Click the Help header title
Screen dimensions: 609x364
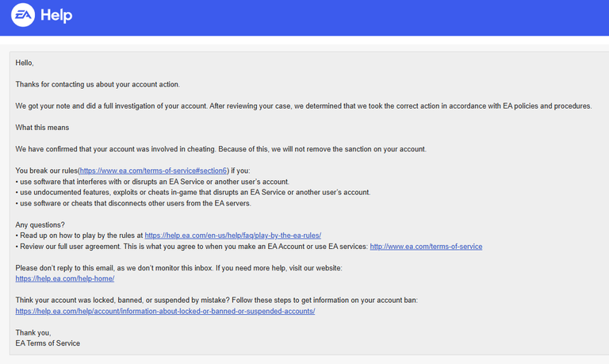[x=56, y=17]
